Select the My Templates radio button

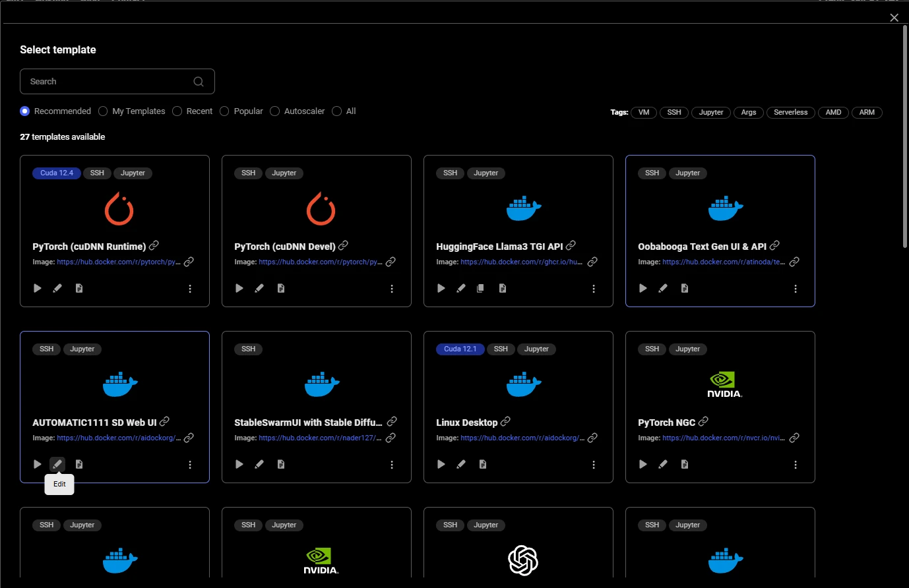pos(103,111)
